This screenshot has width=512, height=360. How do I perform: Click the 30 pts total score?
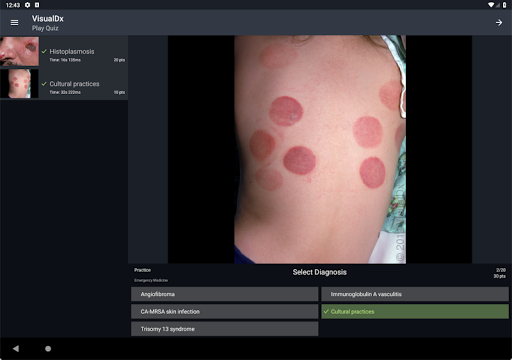[x=499, y=276]
